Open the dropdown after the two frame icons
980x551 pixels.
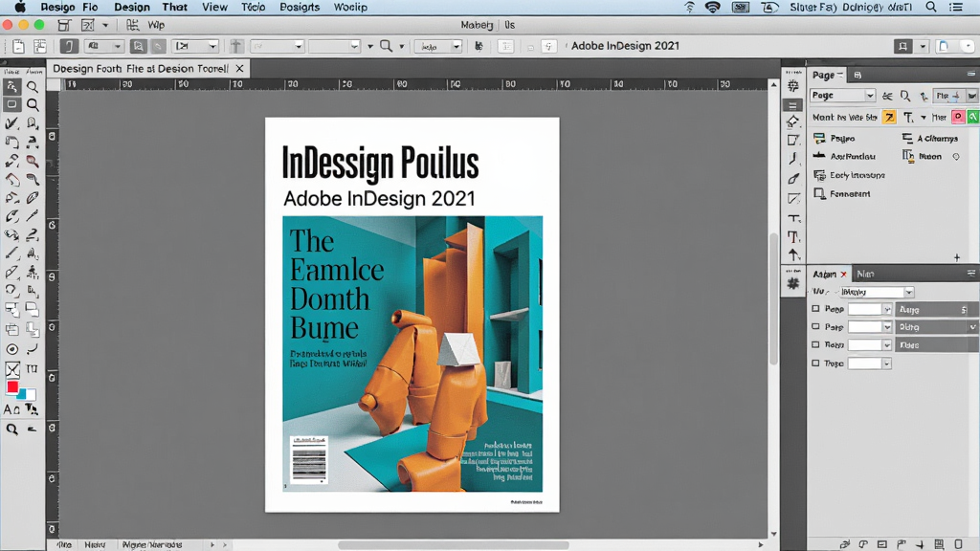pyautogui.click(x=195, y=46)
